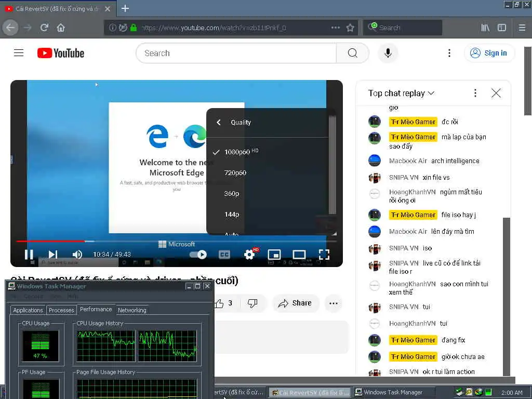Toggle browser sidebar icon
The height and width of the screenshot is (399, 532).
pyautogui.click(x=502, y=28)
